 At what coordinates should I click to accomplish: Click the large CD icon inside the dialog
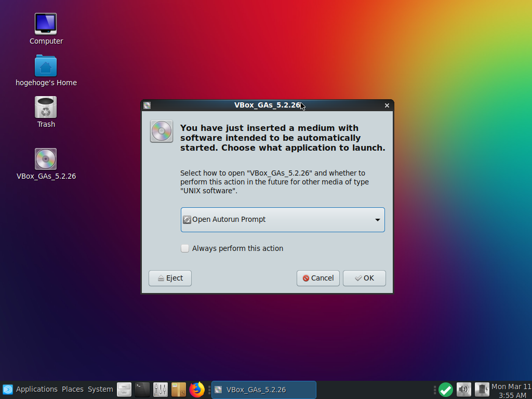point(162,131)
